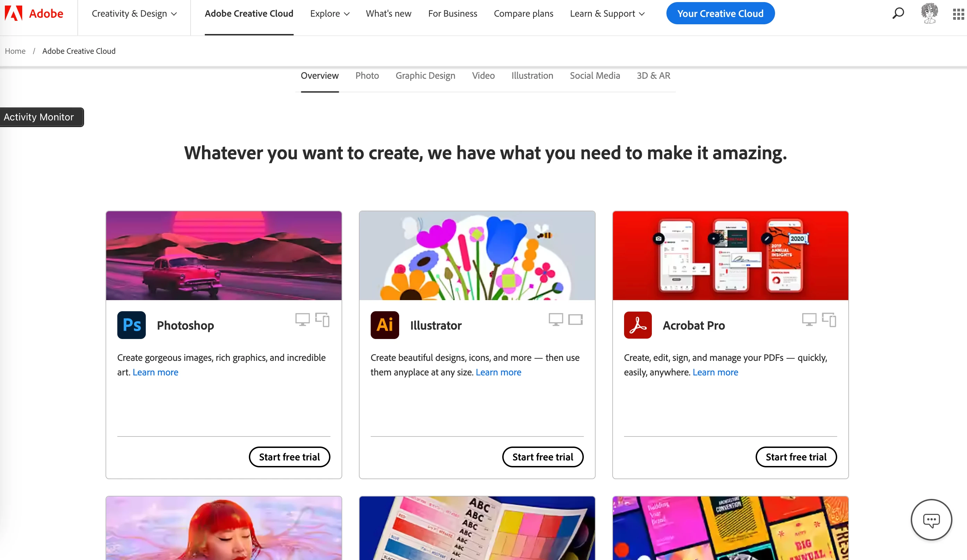
Task: Click the Acrobat Pro app icon
Action: coord(638,325)
